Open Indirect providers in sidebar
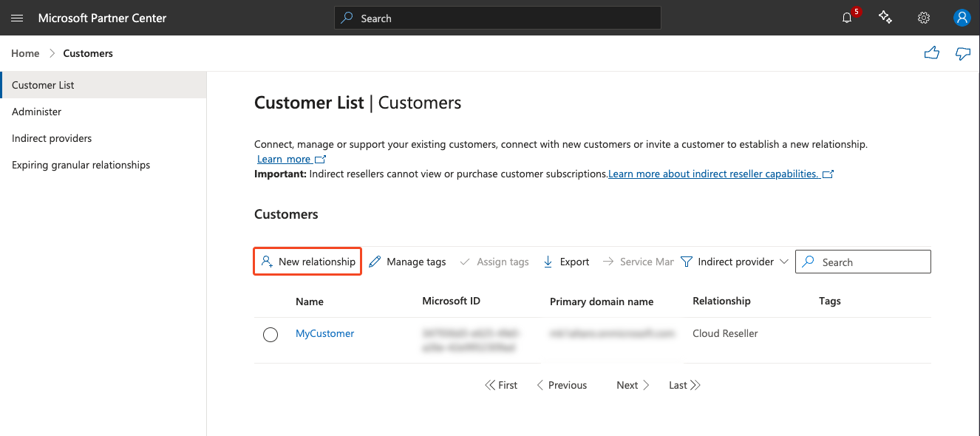 [x=52, y=138]
